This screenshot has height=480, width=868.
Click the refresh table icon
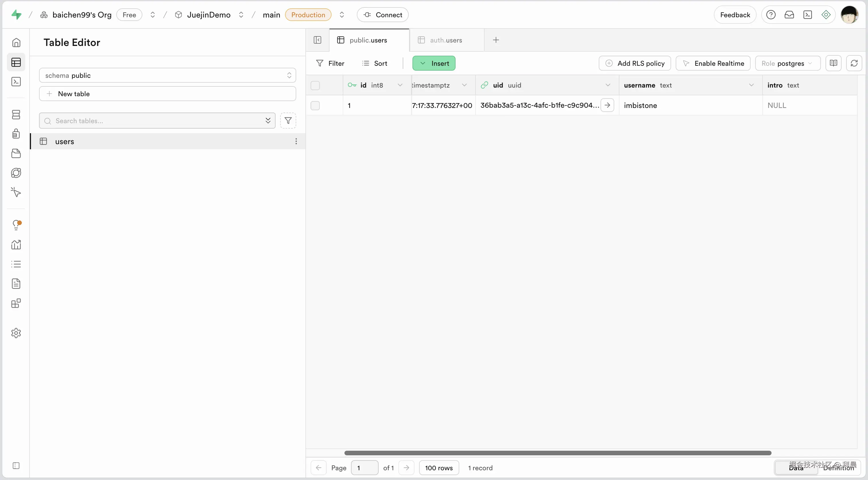click(x=854, y=63)
